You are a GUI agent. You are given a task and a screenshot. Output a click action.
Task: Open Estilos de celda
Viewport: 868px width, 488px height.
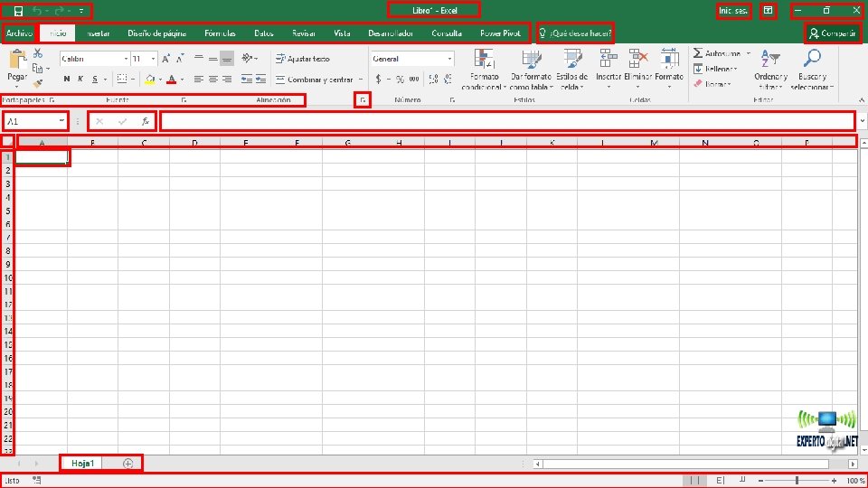(x=571, y=70)
